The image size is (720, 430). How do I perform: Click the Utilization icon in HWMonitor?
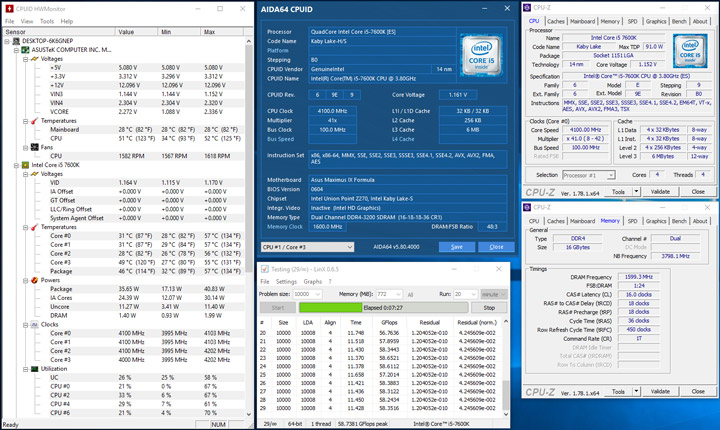tap(34, 369)
